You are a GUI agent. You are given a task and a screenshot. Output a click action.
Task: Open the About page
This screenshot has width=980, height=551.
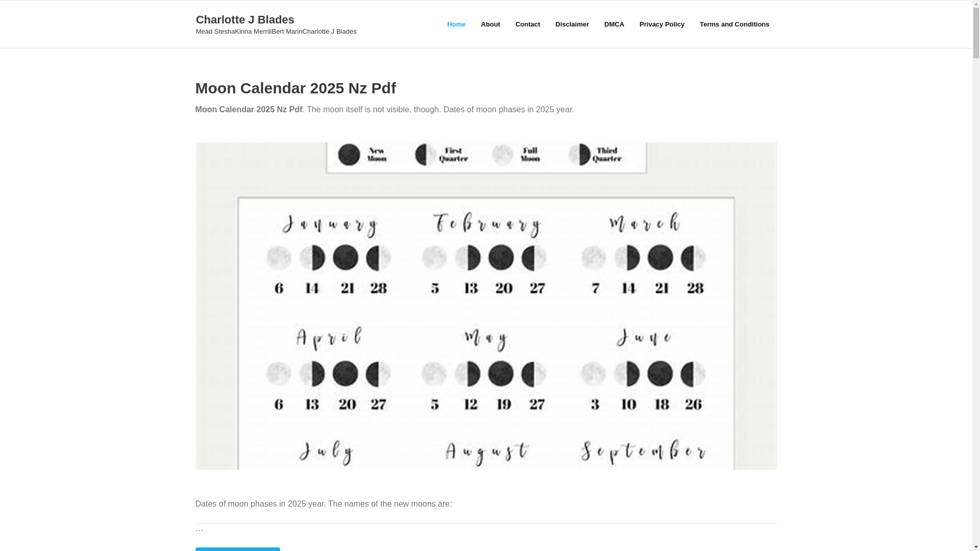[x=490, y=24]
